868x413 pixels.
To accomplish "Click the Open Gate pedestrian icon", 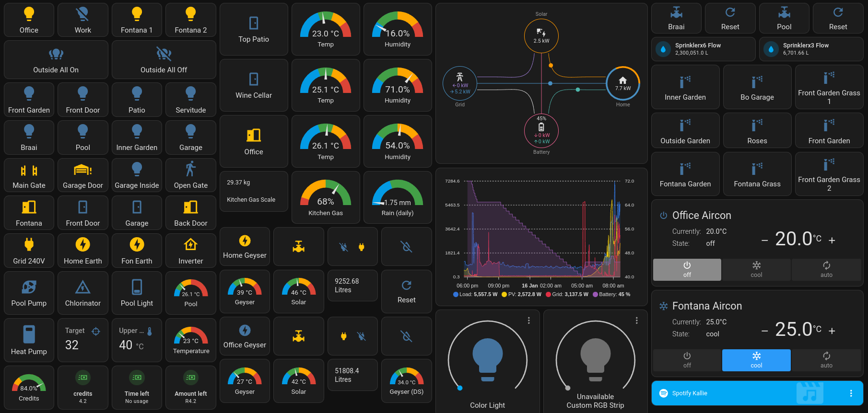I will coord(190,169).
